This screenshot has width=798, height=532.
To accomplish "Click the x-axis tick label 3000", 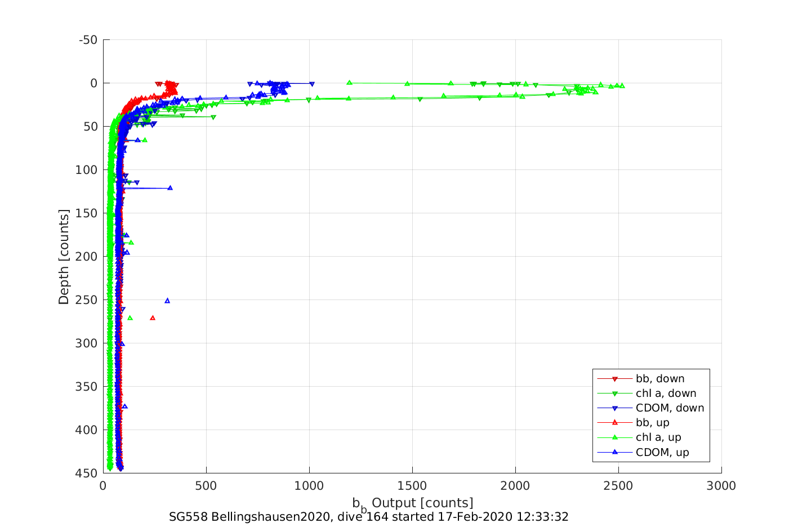I will click(721, 486).
